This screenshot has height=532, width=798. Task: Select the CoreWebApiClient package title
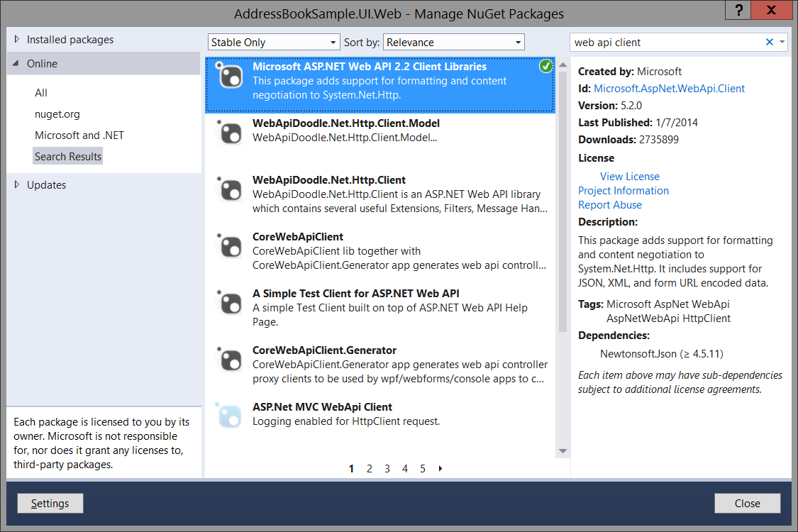(x=298, y=237)
